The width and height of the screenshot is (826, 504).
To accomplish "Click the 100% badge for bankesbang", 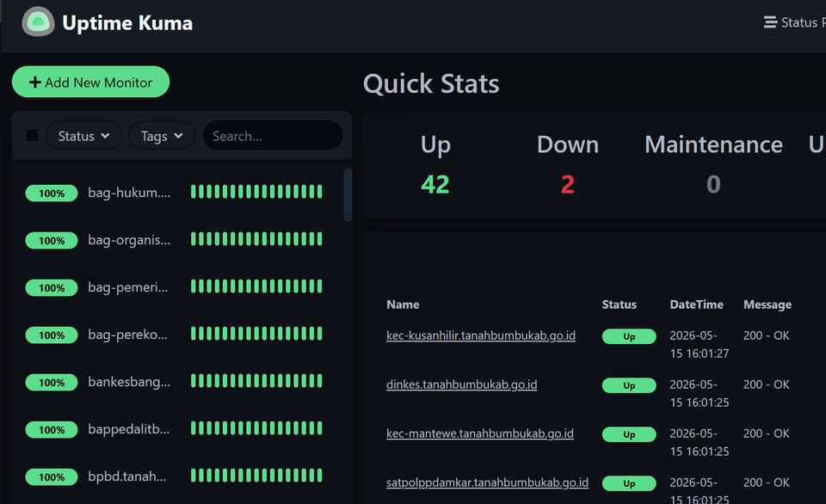I will click(52, 383).
